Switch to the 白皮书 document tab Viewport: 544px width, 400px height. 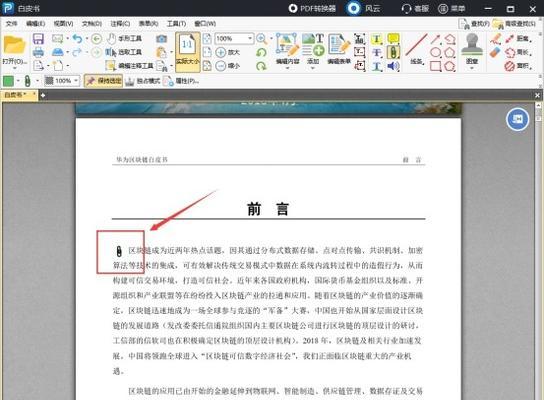pyautogui.click(x=18, y=95)
